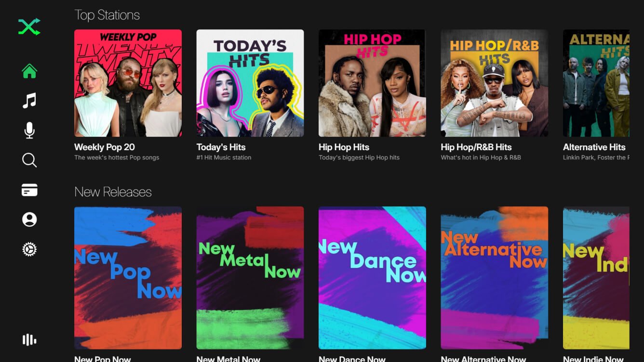This screenshot has height=362, width=644.
Task: Open the account profile icon
Action: point(29,220)
